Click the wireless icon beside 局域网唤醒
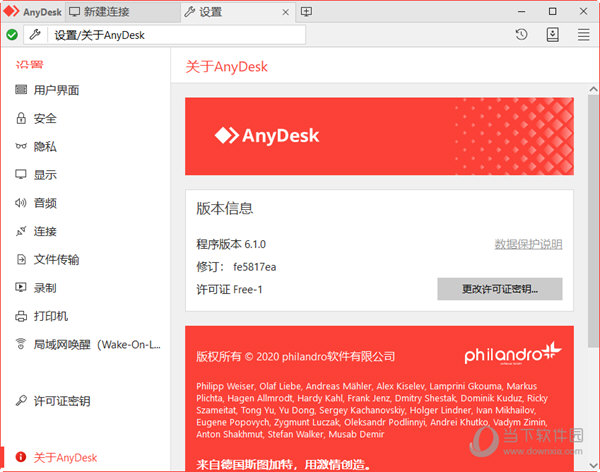This screenshot has height=472, width=600. pyautogui.click(x=21, y=344)
